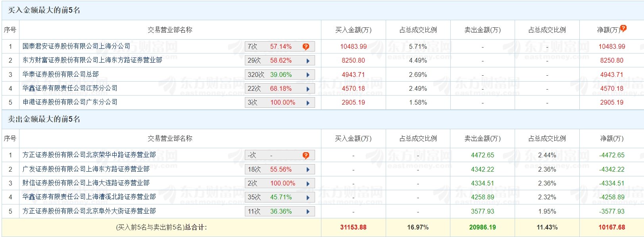Viewport: 644px width, 237px height.
Task: Click the 4.49% turnover share value
Action: pyautogui.click(x=418, y=61)
